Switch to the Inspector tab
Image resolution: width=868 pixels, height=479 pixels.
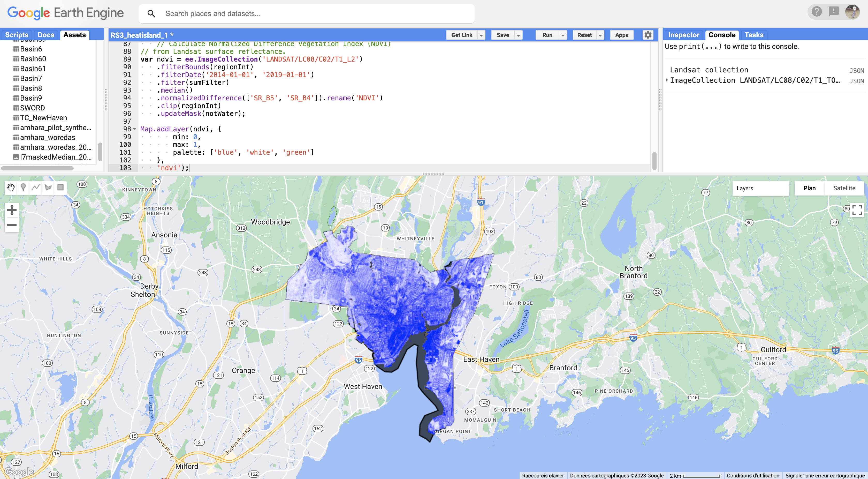pos(683,35)
